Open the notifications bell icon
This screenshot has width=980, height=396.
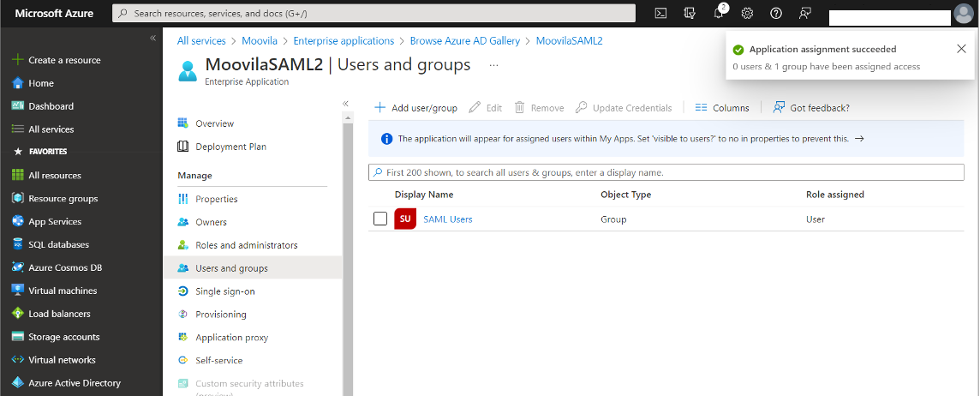pyautogui.click(x=719, y=13)
